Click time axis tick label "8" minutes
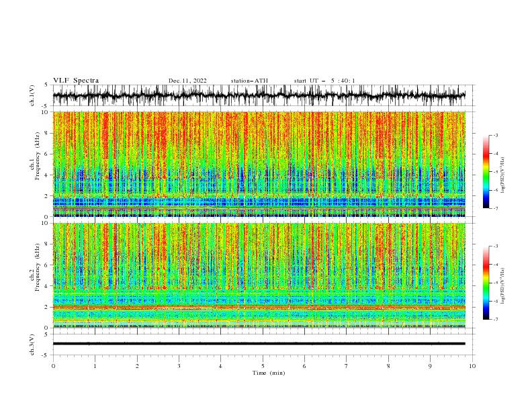 point(388,366)
